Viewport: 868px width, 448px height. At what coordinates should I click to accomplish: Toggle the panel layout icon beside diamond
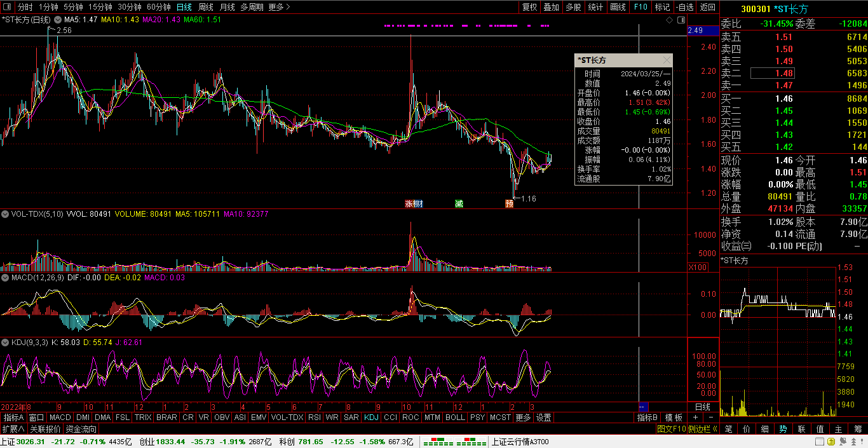click(681, 20)
